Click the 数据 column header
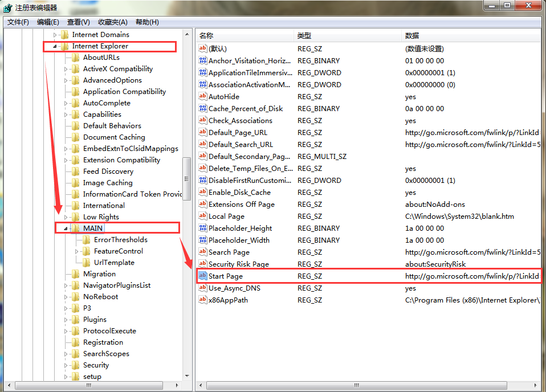Viewport: 546px width, 392px height. pos(471,35)
